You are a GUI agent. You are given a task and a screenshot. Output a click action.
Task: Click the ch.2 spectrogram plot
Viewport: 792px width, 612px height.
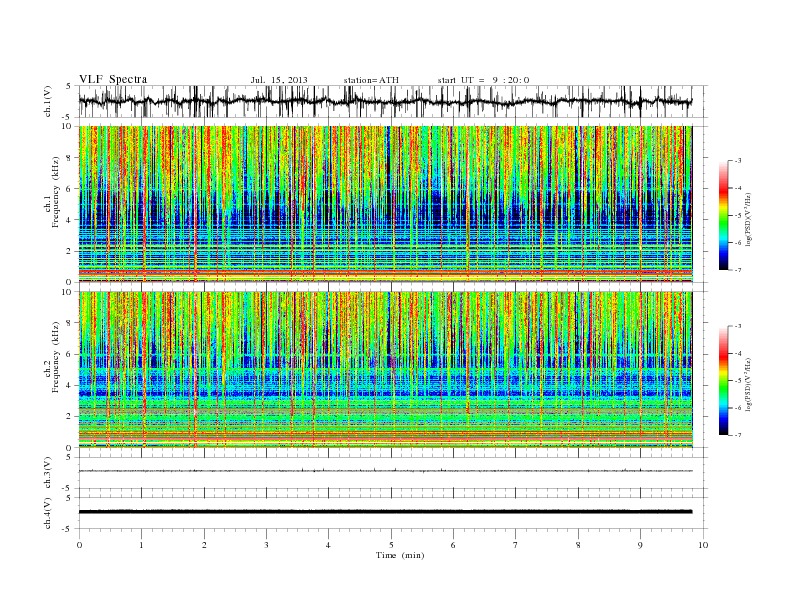(385, 370)
